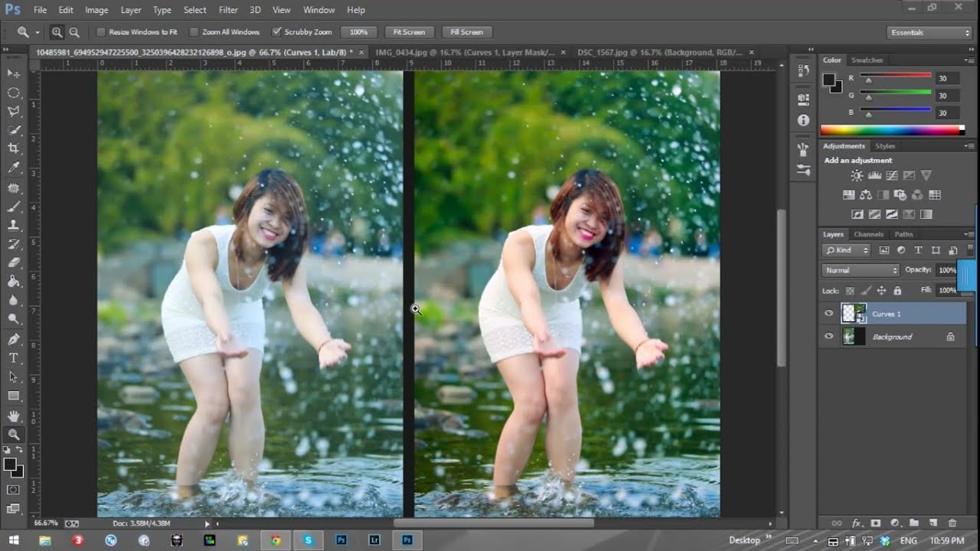Open the Essentials workspace dropdown

(x=929, y=32)
